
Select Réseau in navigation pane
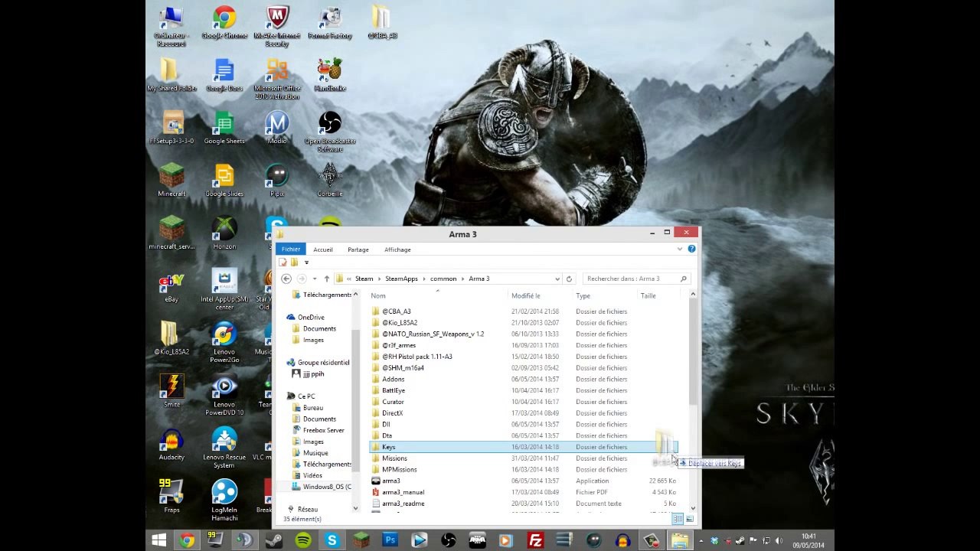click(x=308, y=510)
